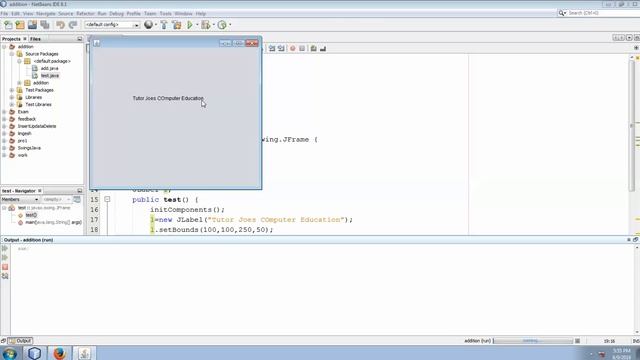Screen dimensions: 640x360
Task: Click the red Stop button in Output panel
Action: point(5,267)
